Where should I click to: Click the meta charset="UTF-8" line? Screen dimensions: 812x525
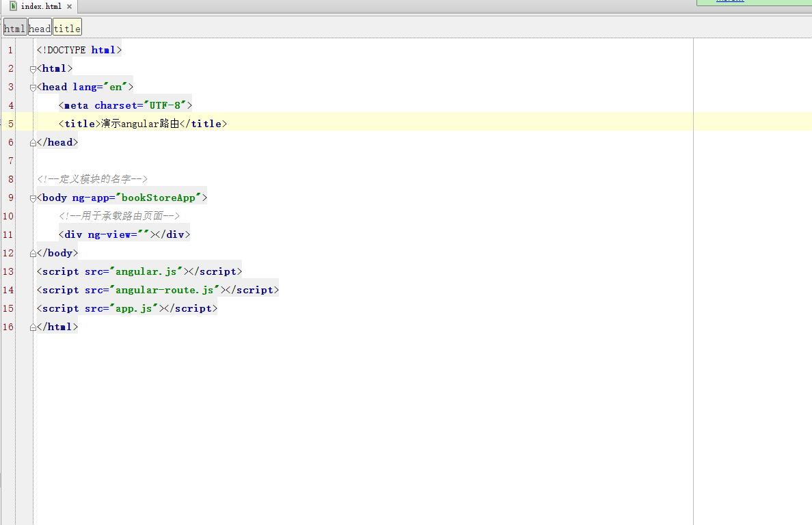[125, 106]
